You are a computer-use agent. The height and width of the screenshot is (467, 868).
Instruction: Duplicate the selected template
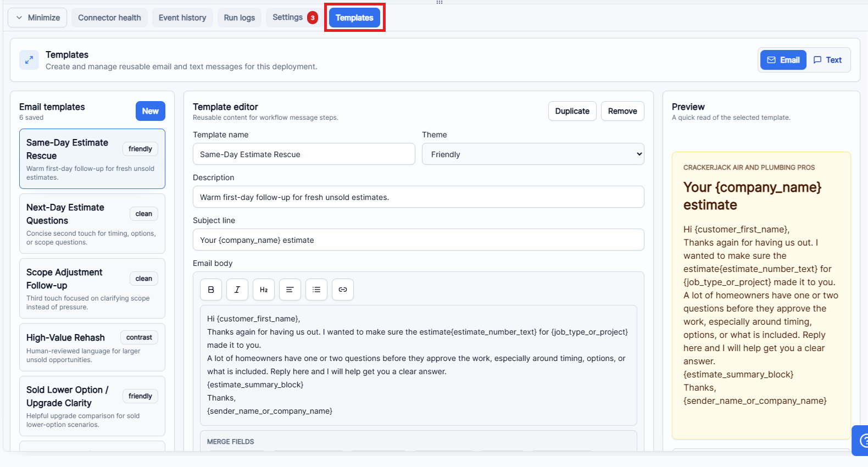tap(572, 111)
